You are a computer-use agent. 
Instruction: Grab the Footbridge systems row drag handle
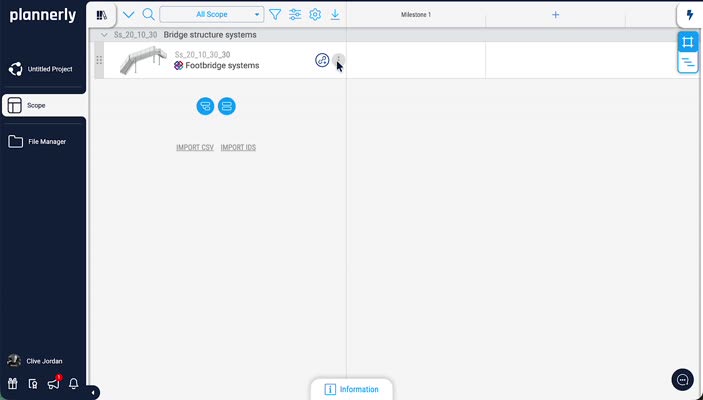(99, 60)
